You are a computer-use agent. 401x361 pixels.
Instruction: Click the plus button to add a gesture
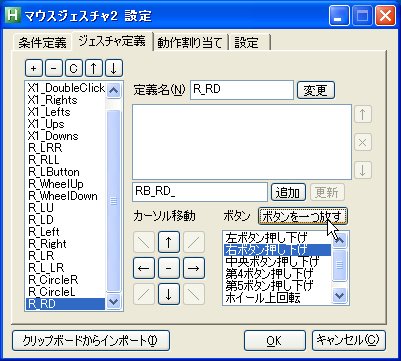pyautogui.click(x=34, y=69)
